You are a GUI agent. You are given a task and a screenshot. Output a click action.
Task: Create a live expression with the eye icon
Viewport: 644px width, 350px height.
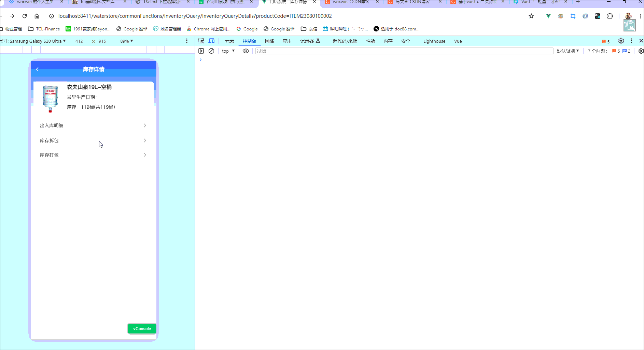click(x=246, y=51)
